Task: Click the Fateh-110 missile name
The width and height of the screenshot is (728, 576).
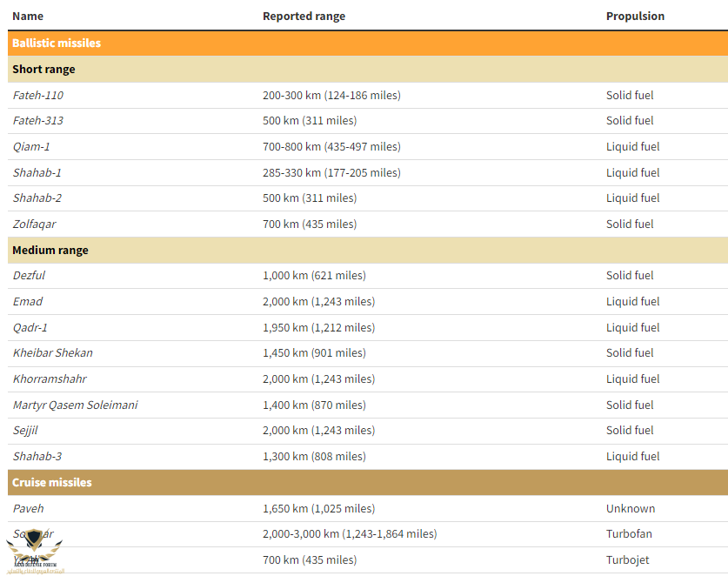Action: coord(37,95)
